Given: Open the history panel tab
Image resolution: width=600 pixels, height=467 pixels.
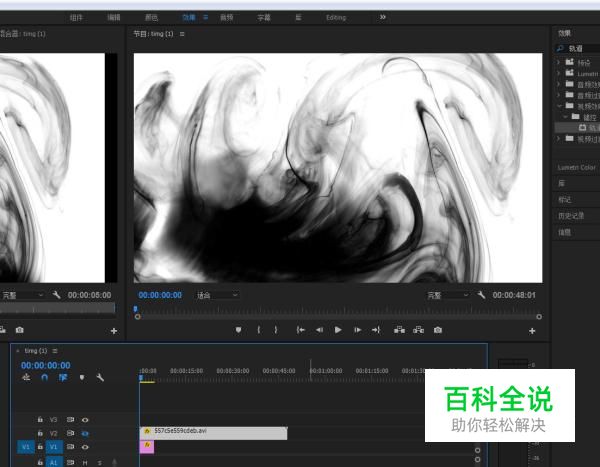Looking at the screenshot, I should [x=571, y=216].
